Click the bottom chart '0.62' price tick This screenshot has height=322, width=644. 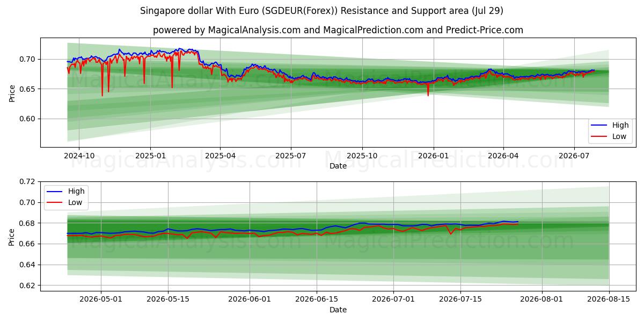tap(28, 286)
